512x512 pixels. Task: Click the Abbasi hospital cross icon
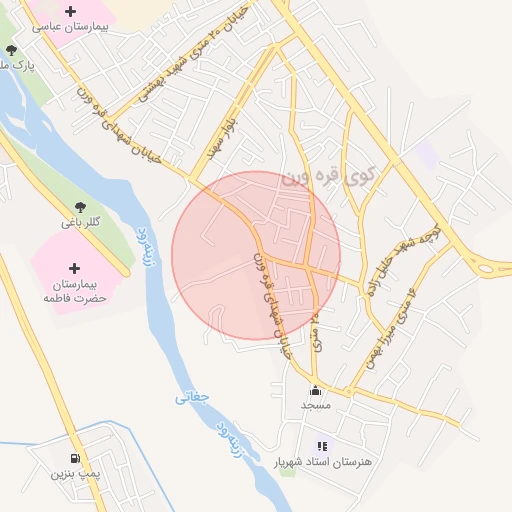(x=70, y=12)
